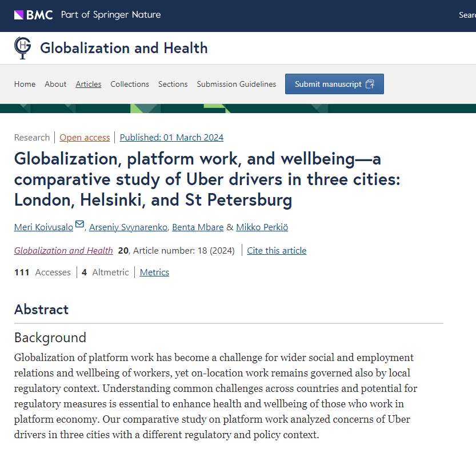Click the '111 Accesses' count
This screenshot has width=476, height=457.
tap(42, 272)
